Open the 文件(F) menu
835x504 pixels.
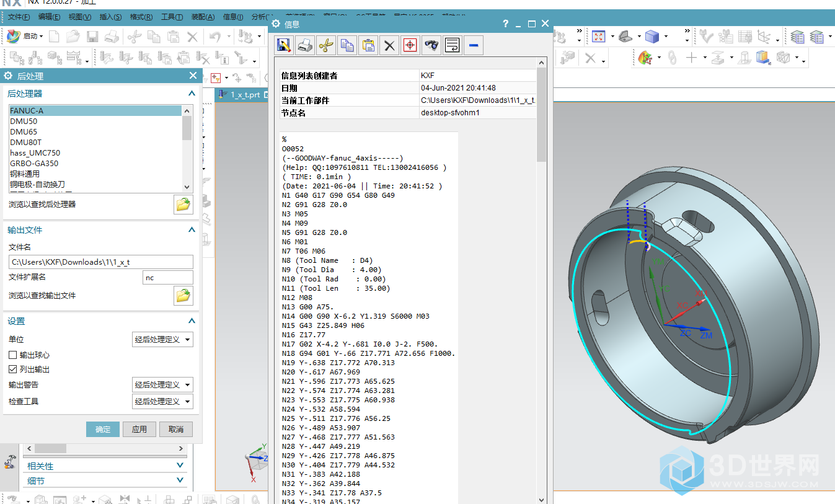[x=19, y=17]
